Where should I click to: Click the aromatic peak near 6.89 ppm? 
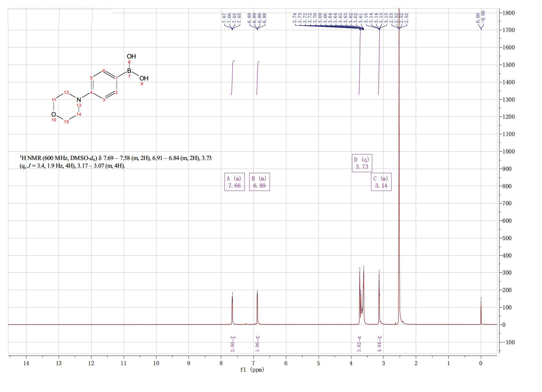pos(257,307)
